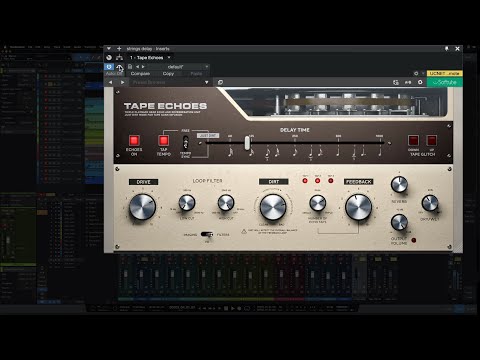Click the DRIVE label
The image size is (480, 360).
(143, 182)
